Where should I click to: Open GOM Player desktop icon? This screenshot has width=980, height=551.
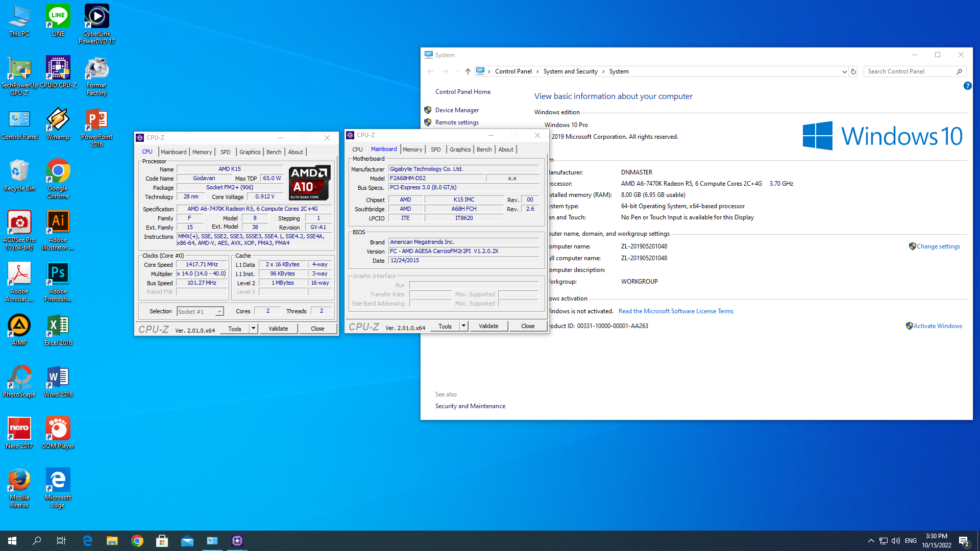coord(58,433)
